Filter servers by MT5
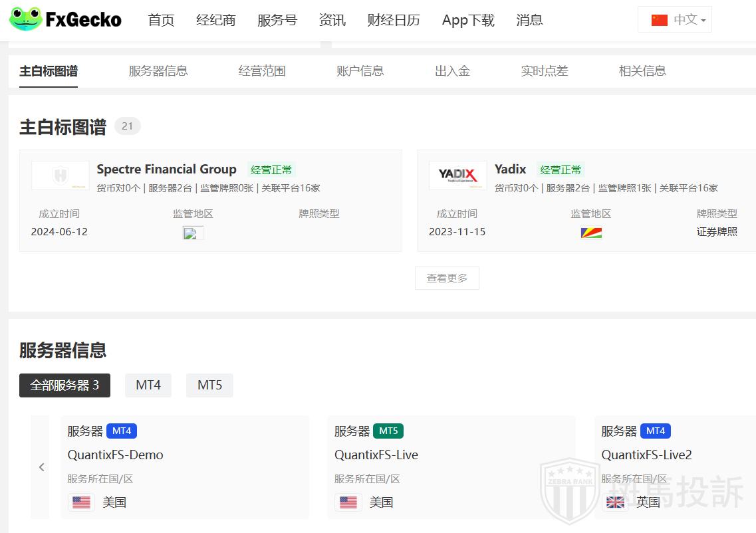This screenshot has height=533, width=756. 209,385
